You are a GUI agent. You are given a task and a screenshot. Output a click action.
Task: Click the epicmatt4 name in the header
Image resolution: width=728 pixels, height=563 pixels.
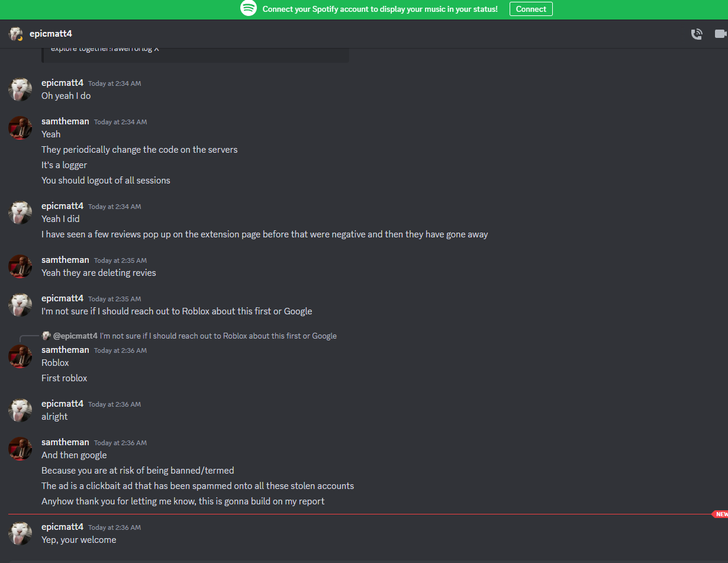click(51, 34)
